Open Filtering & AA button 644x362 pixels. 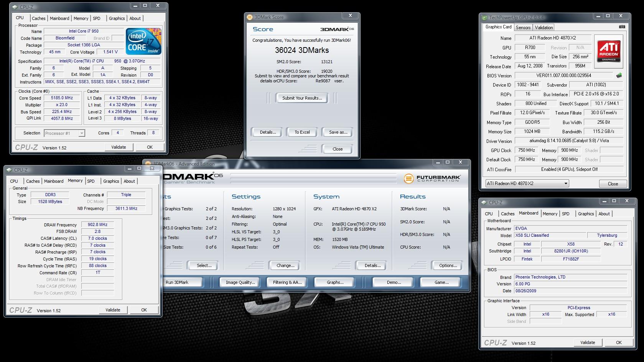(287, 282)
